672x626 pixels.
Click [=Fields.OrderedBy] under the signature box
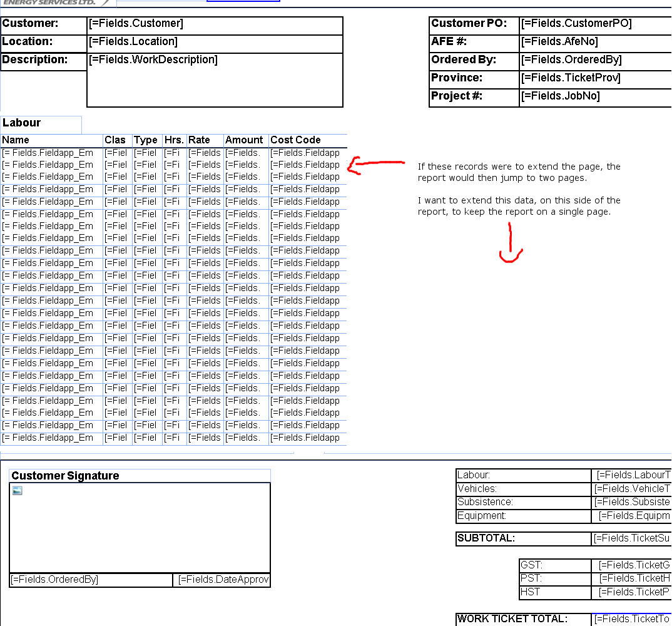click(x=91, y=580)
